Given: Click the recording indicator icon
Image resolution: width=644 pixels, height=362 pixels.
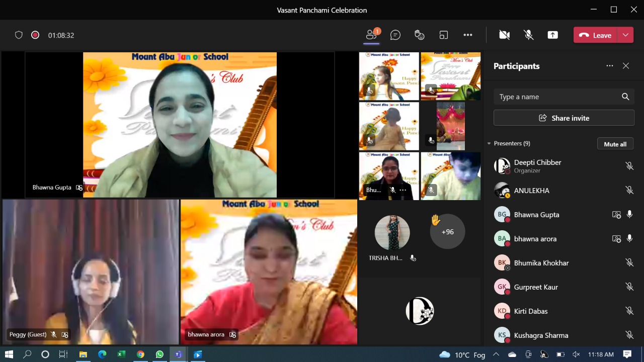Looking at the screenshot, I should 35,35.
